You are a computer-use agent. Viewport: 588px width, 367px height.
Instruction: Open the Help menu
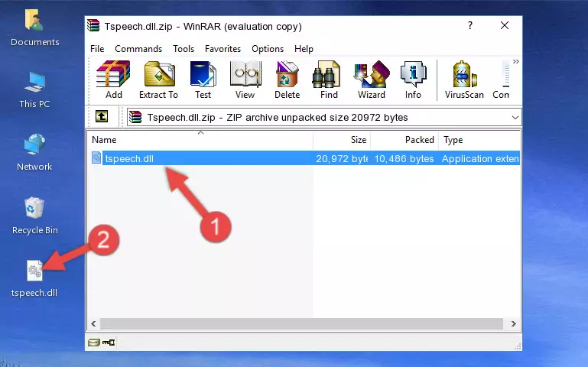coord(304,49)
